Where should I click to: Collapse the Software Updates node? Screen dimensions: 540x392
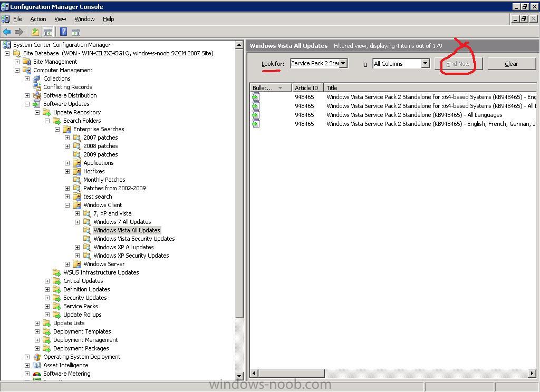click(x=27, y=104)
